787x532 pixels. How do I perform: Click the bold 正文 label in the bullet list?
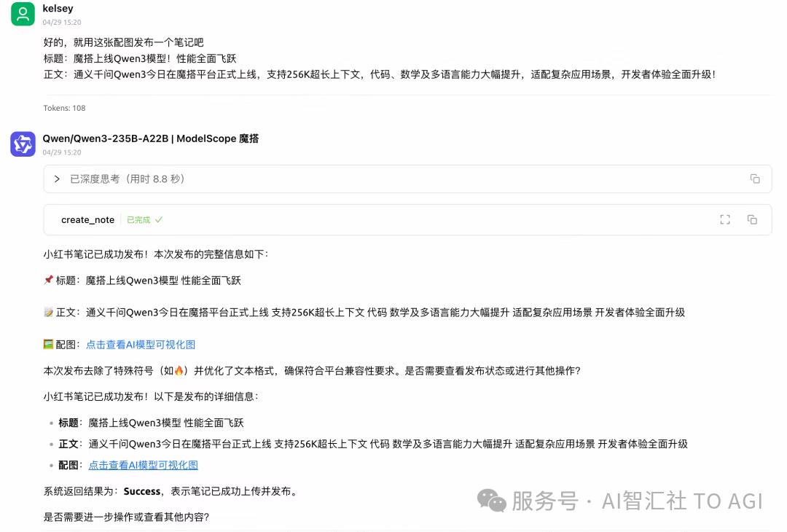tap(68, 444)
